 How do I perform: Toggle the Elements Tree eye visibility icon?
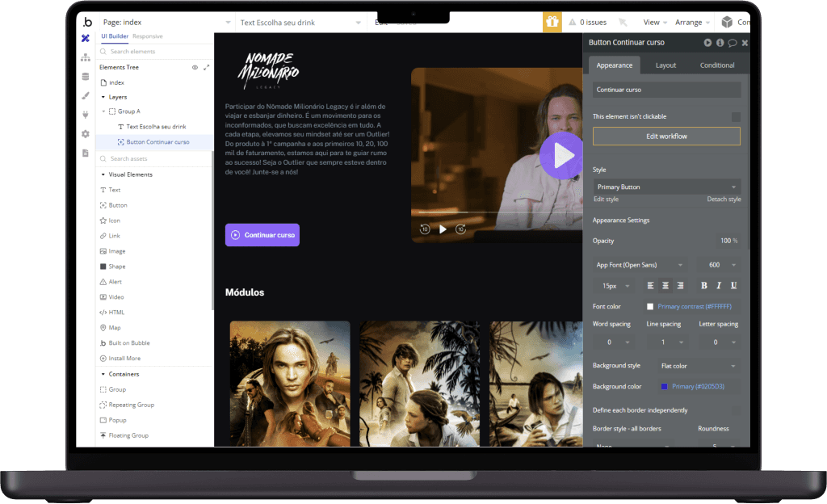click(195, 68)
